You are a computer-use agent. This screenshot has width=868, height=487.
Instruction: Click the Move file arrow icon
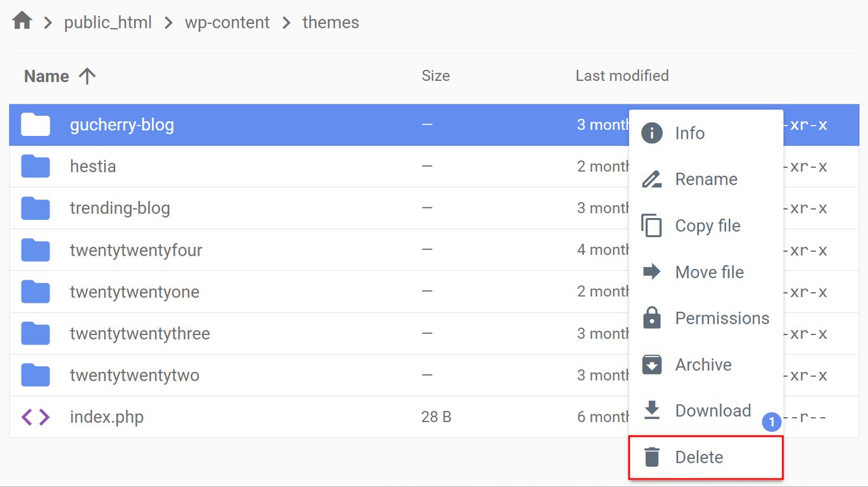[x=651, y=271]
